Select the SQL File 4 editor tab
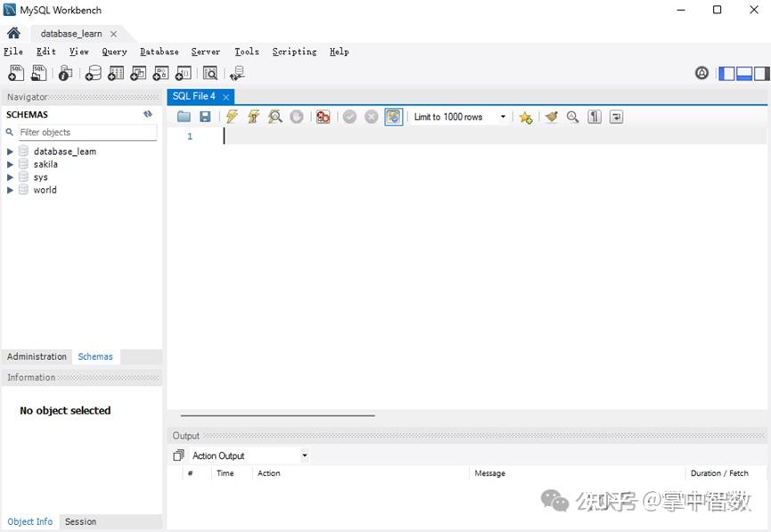The height and width of the screenshot is (532, 771). coord(193,96)
